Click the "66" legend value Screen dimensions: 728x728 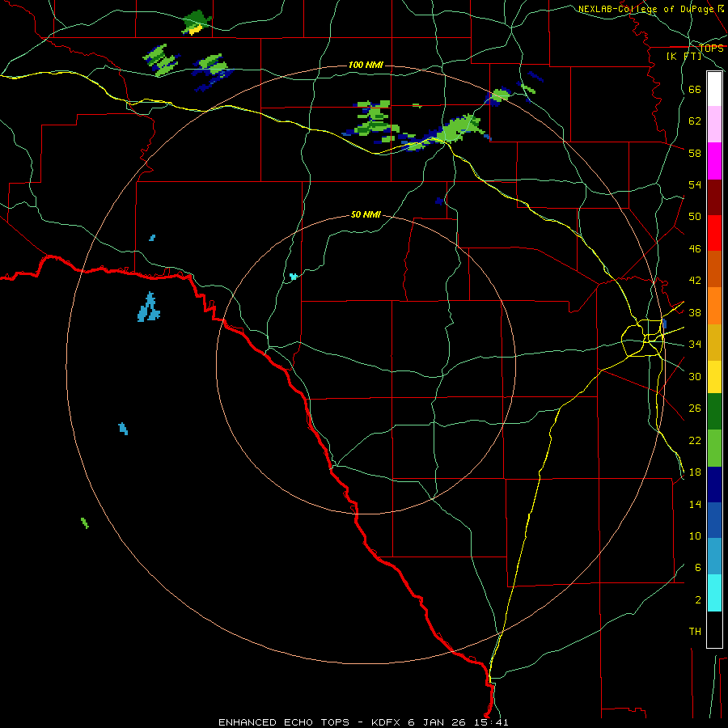click(695, 90)
